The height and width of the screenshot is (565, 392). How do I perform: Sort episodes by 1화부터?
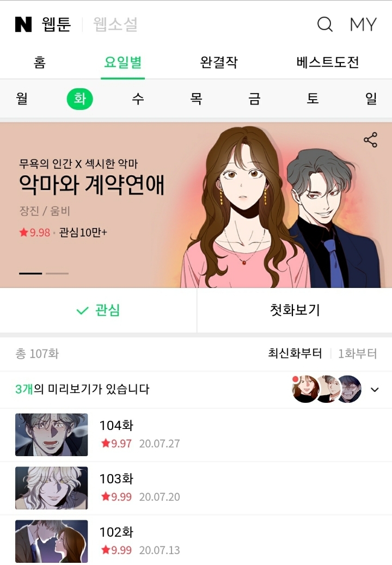tap(357, 353)
